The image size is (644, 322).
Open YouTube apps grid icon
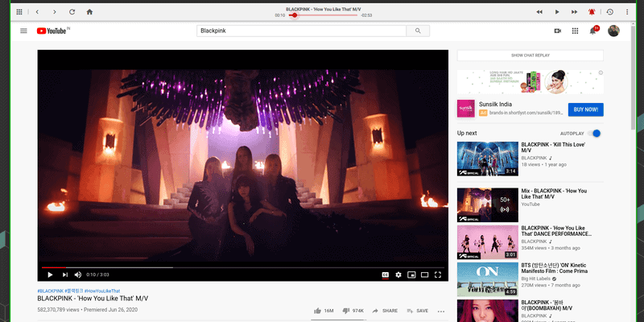click(575, 31)
